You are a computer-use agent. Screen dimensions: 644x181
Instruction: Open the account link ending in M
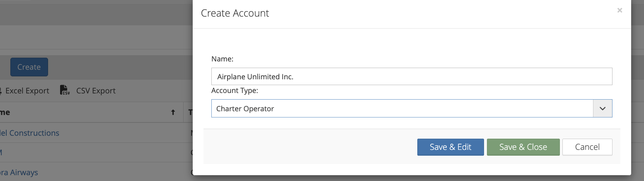coord(1,152)
